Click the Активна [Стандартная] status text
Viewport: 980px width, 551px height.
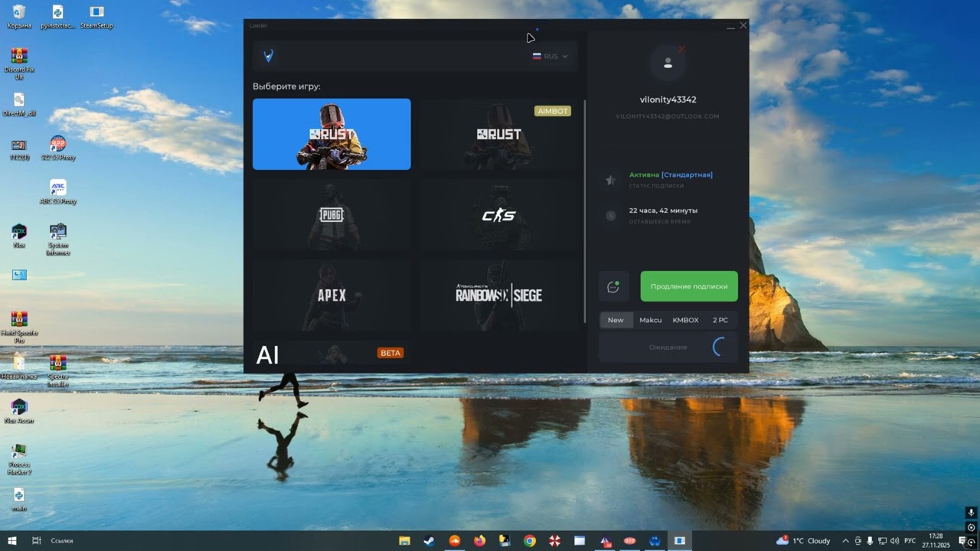click(671, 174)
